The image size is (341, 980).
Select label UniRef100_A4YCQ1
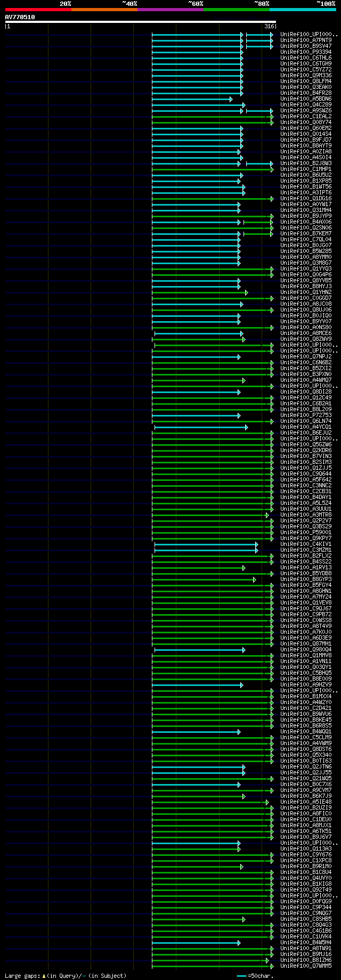point(306,427)
